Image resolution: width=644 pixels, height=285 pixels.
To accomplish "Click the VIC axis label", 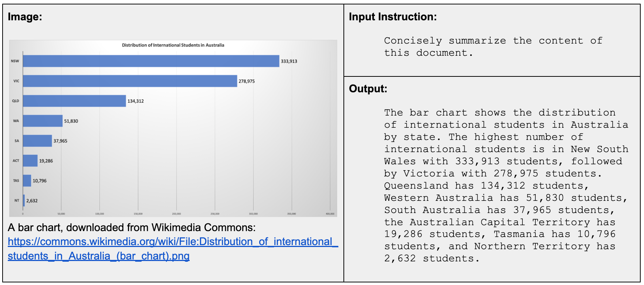I will click(16, 81).
